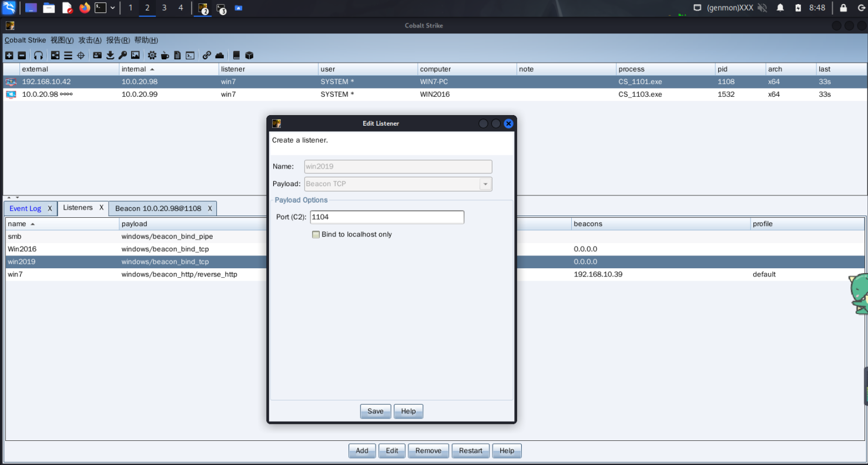This screenshot has width=868, height=465.
Task: Select the WIN2016 computer session row
Action: pyautogui.click(x=434, y=95)
